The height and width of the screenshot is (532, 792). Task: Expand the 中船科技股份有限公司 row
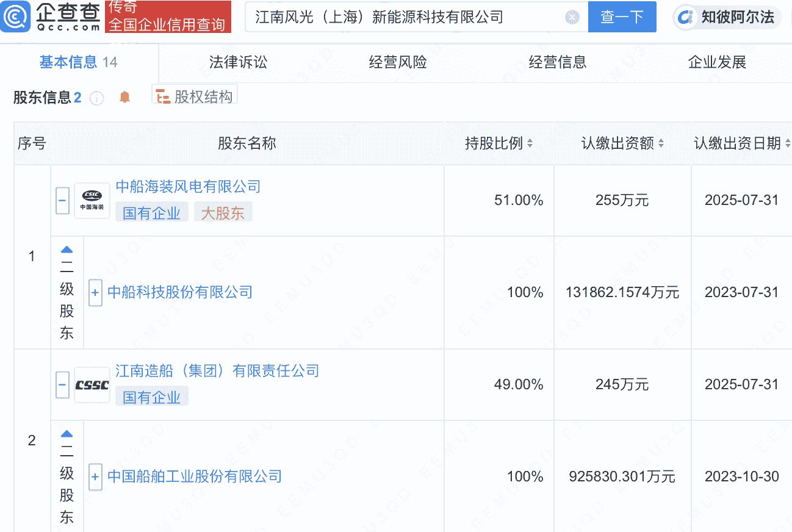95,293
